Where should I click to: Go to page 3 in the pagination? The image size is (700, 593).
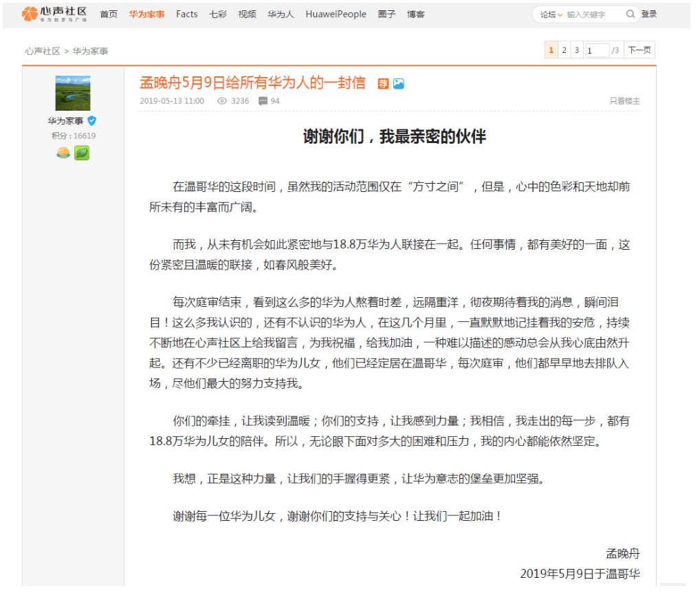[x=577, y=50]
